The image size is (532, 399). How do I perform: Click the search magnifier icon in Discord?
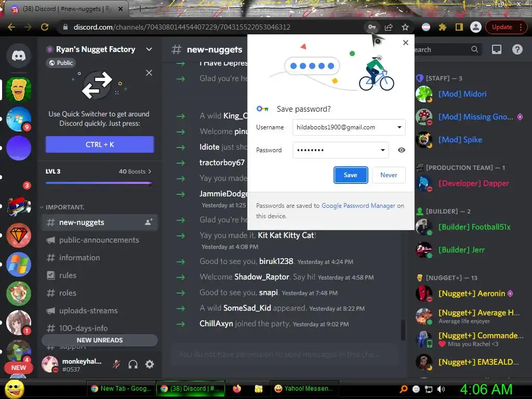474,49
